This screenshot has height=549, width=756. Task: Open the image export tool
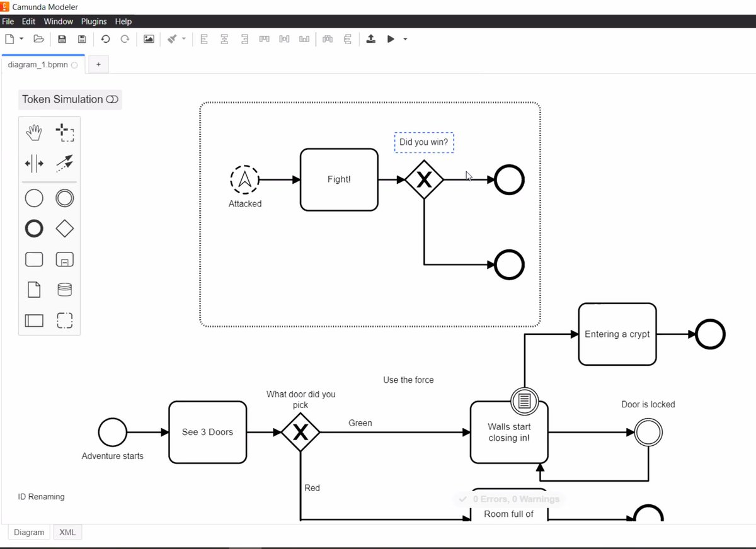148,38
